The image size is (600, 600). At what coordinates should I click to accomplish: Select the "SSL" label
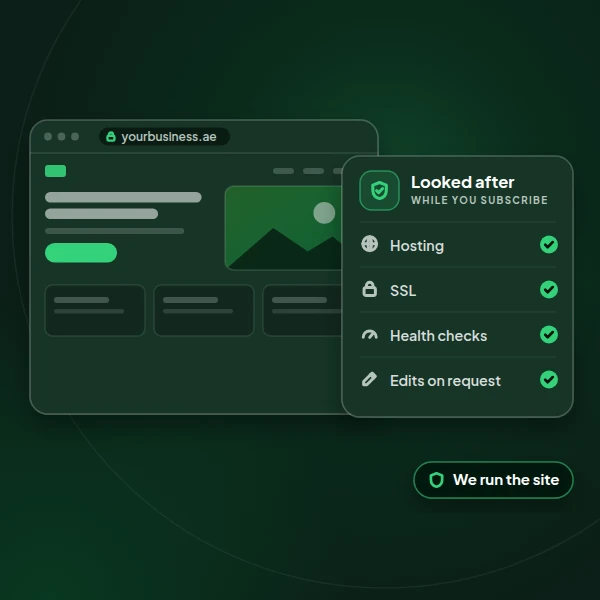point(403,290)
